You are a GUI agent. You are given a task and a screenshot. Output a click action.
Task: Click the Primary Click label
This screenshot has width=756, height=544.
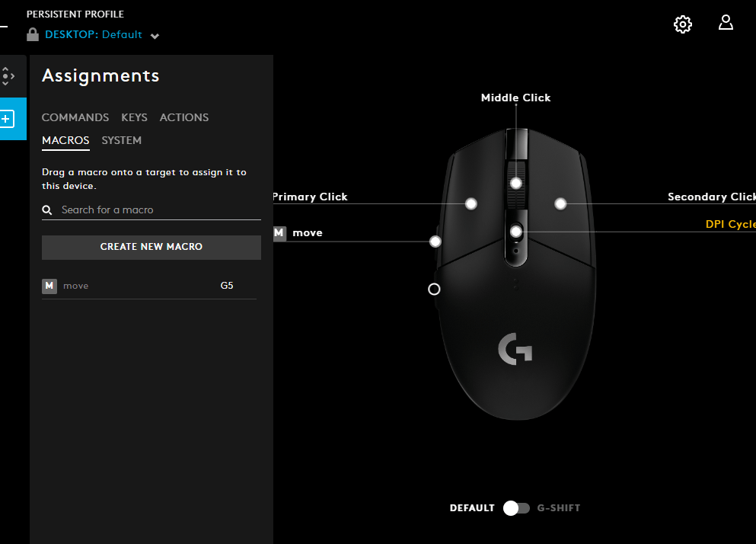(310, 197)
